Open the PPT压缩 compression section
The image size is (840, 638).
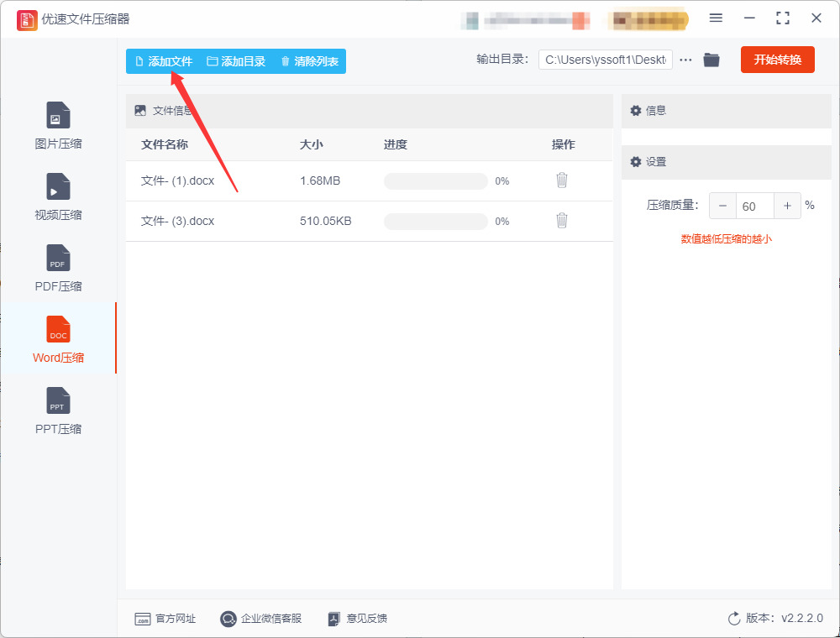pos(58,411)
